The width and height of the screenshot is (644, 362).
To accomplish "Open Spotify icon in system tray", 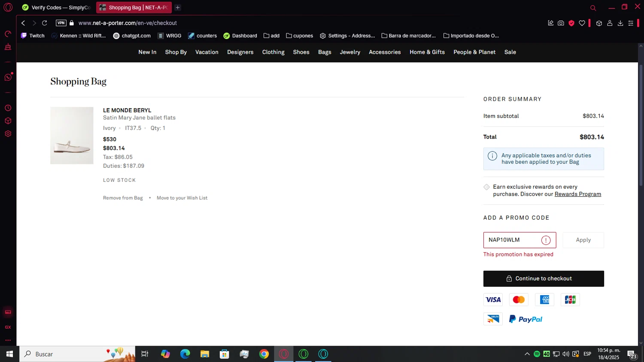I will click(x=537, y=354).
